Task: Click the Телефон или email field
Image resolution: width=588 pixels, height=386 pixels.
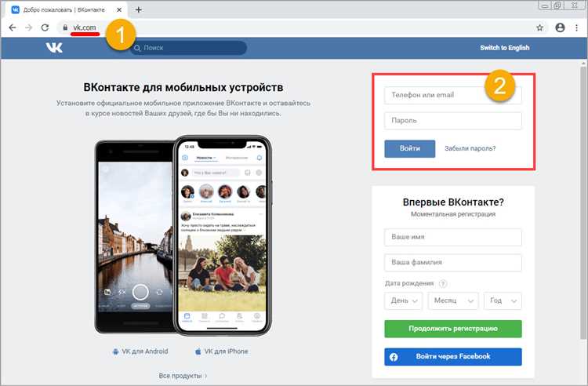Action: 453,95
